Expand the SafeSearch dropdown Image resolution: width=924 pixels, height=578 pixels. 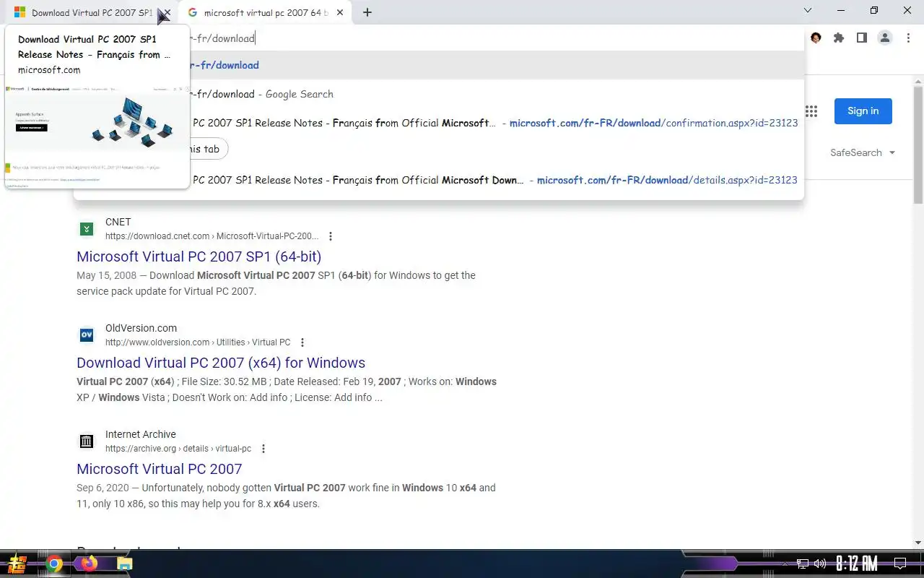click(863, 152)
